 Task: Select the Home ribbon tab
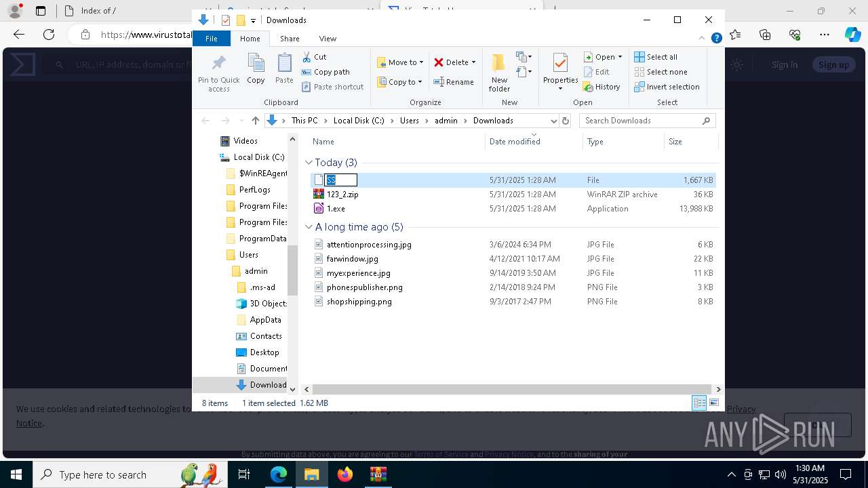point(250,39)
